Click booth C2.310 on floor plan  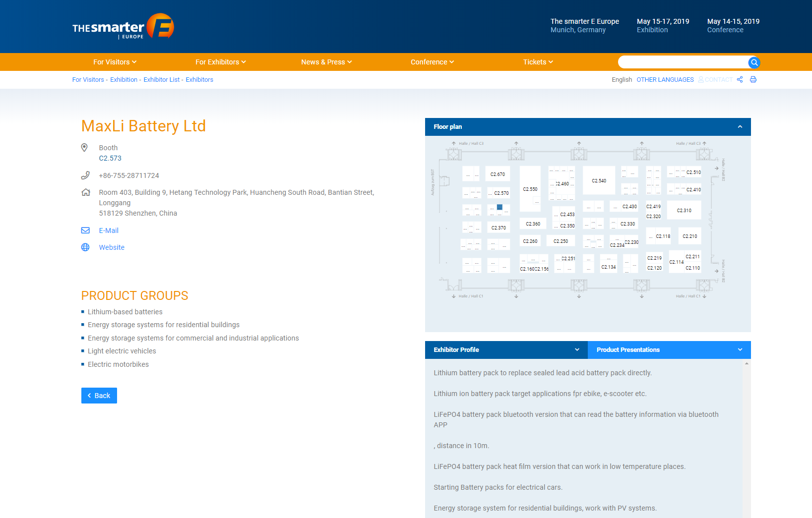[684, 210]
